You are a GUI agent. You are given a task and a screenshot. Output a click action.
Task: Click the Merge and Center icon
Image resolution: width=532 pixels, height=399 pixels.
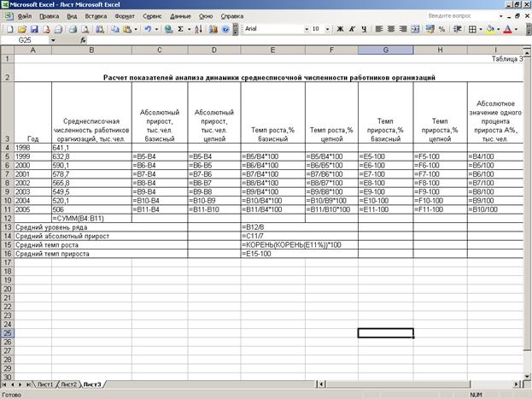[415, 29]
